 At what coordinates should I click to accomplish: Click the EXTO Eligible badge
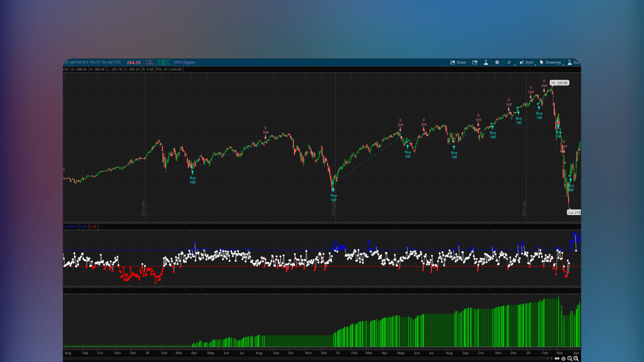(184, 62)
